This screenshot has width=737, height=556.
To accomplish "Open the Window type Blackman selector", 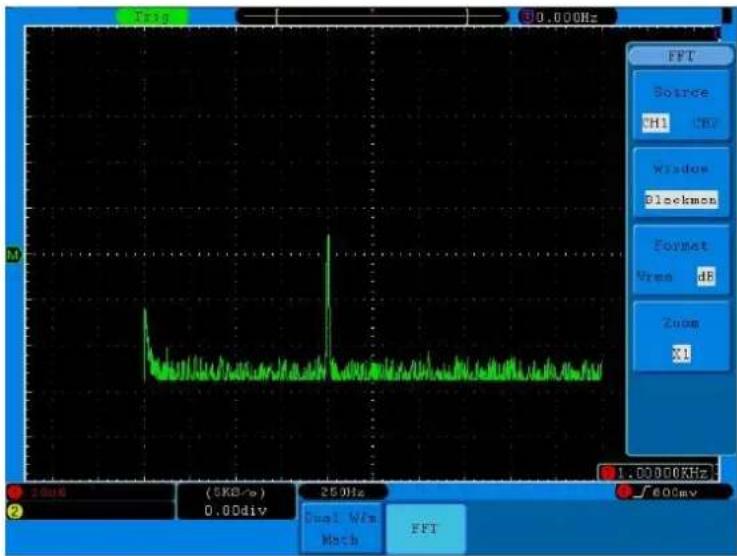I will 681,200.
